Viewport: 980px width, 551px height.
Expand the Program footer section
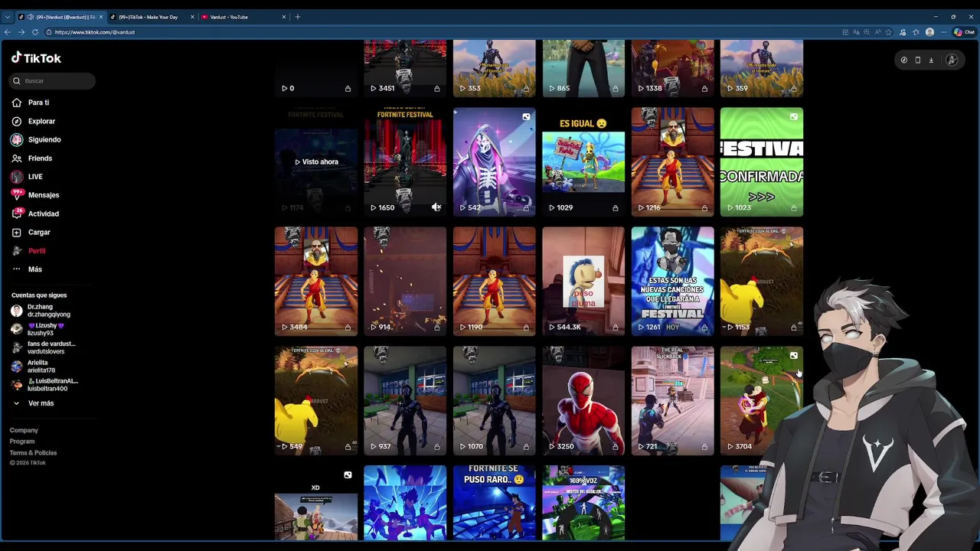coord(22,442)
